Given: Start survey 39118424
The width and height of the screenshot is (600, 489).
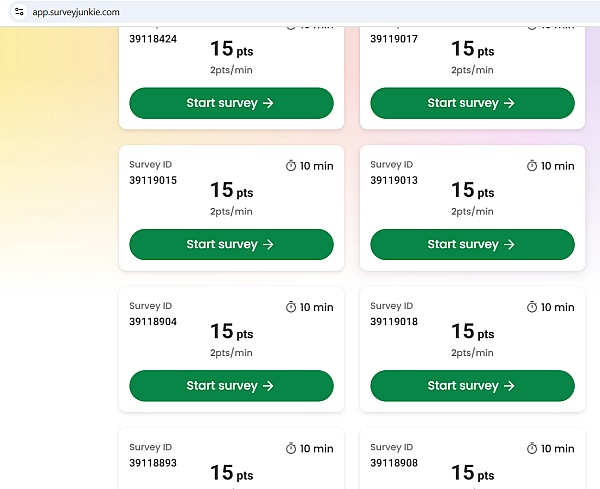Looking at the screenshot, I should click(x=232, y=103).
